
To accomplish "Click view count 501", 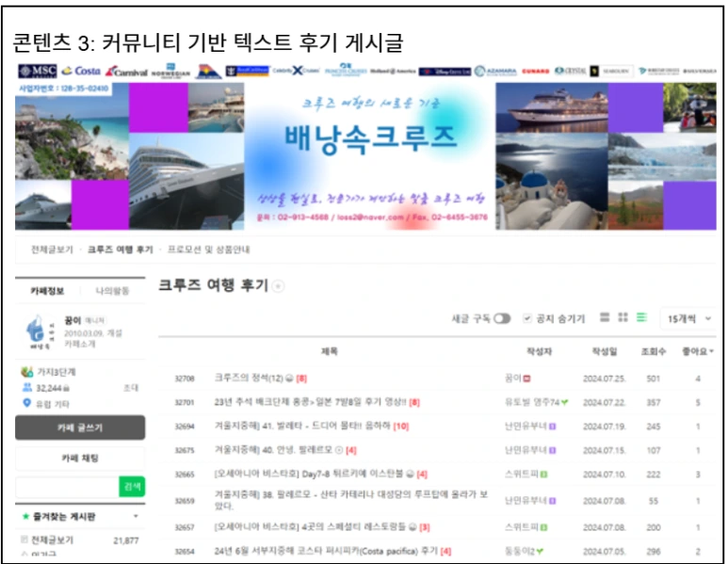I will pyautogui.click(x=654, y=379).
